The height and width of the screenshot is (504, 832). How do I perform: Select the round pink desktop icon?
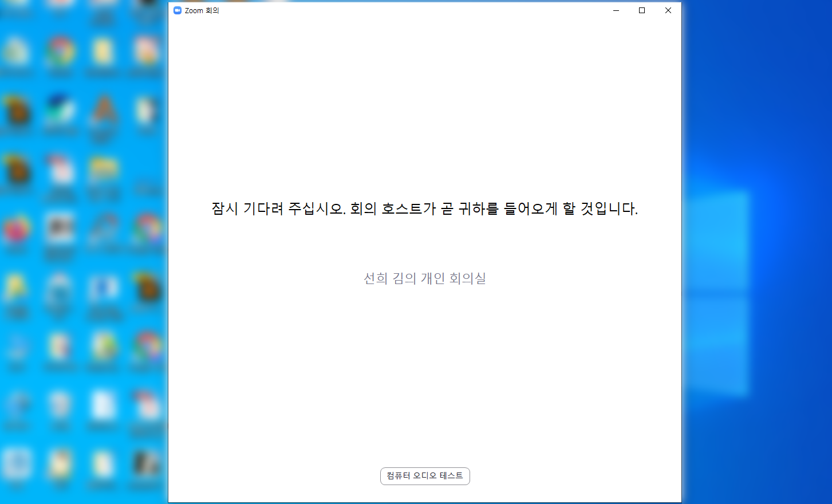(x=17, y=229)
